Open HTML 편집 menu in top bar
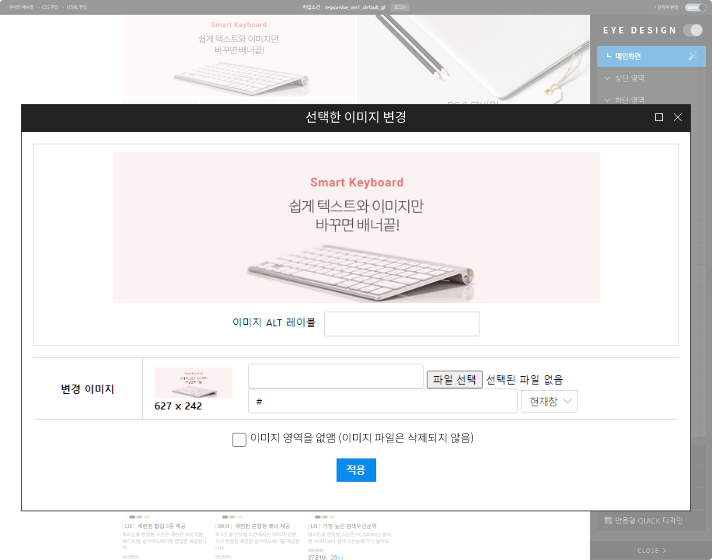Screen dimensions: 712x560 point(76,7)
